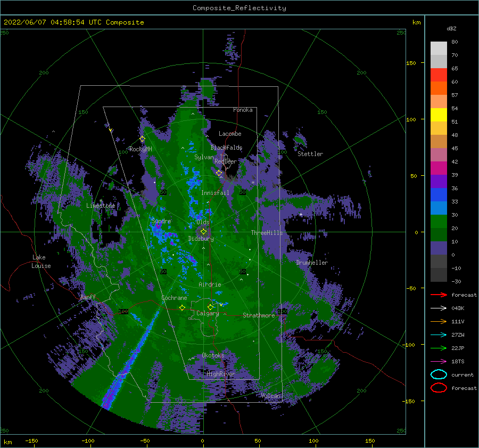Image resolution: width=479 pixels, height=448 pixels.
Task: Click the white cross marker northwest of Drumheller
Action: coord(301,214)
